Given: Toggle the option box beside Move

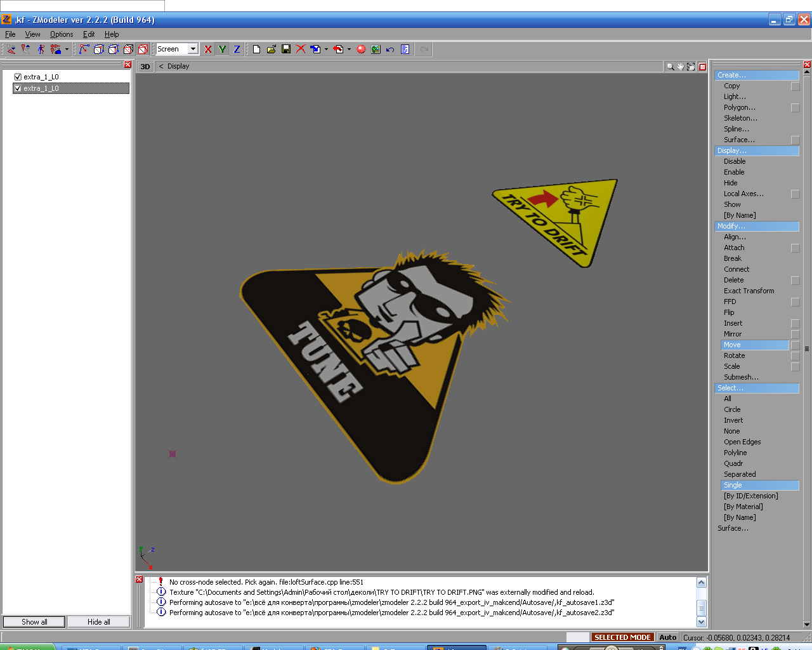Looking at the screenshot, I should [795, 345].
